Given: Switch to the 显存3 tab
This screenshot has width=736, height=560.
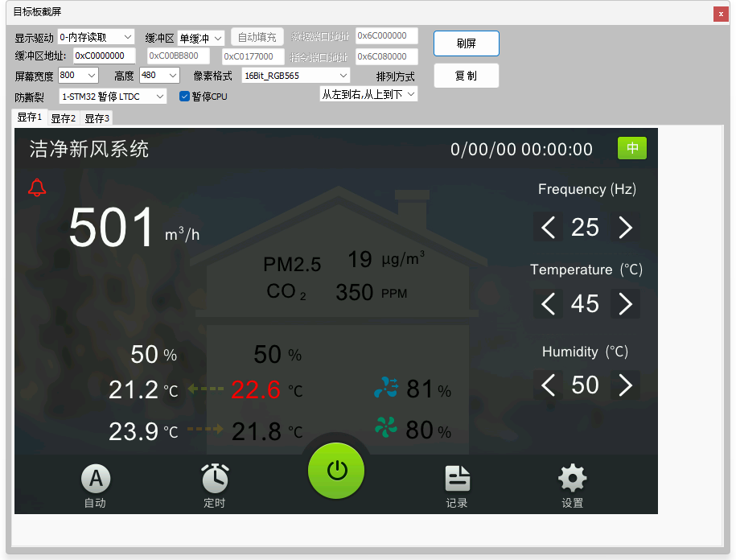Looking at the screenshot, I should click(97, 118).
